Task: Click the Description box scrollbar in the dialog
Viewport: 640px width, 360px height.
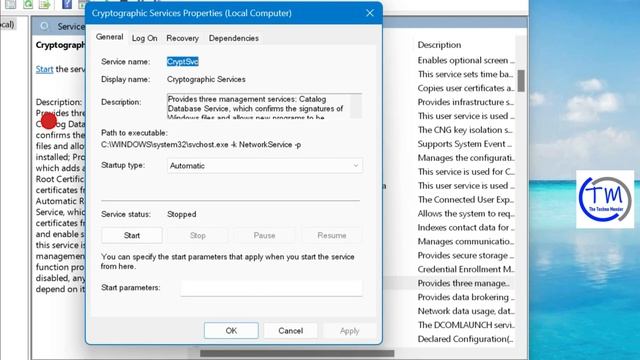Action: [356, 106]
